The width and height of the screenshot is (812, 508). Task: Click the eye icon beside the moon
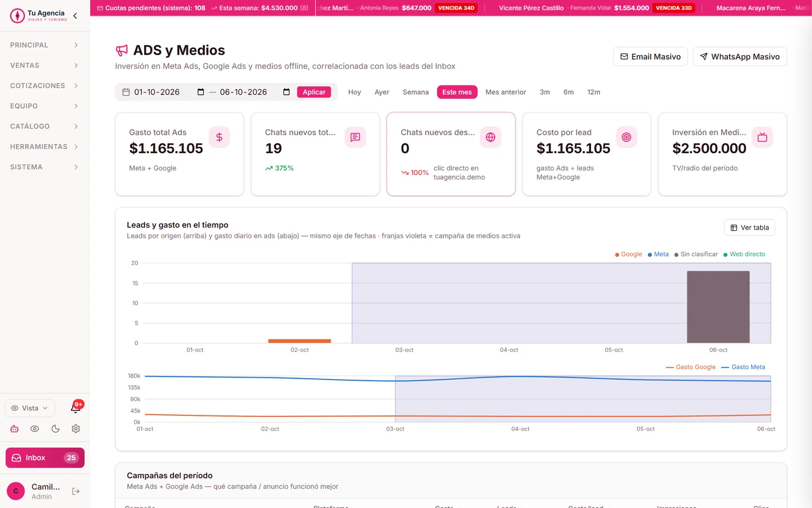(35, 429)
